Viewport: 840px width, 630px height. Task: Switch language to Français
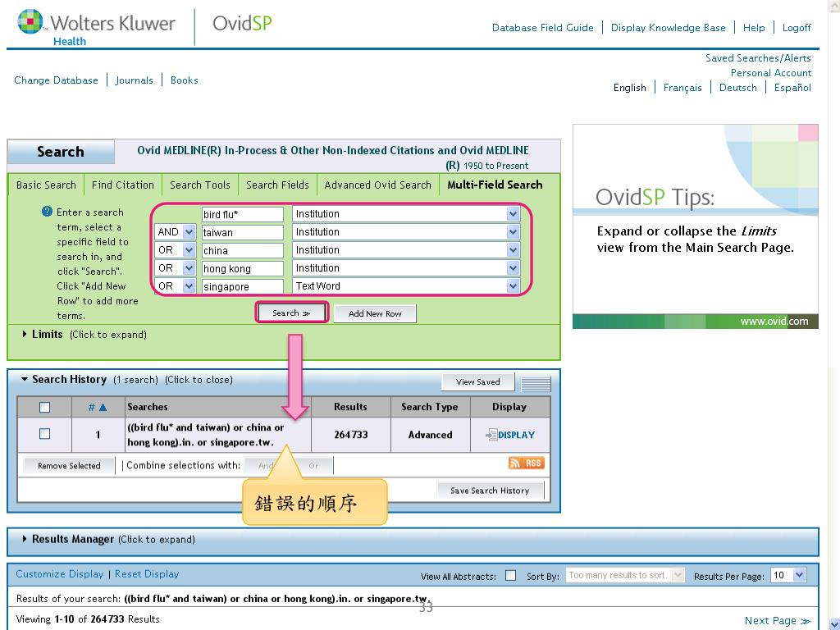(x=682, y=87)
